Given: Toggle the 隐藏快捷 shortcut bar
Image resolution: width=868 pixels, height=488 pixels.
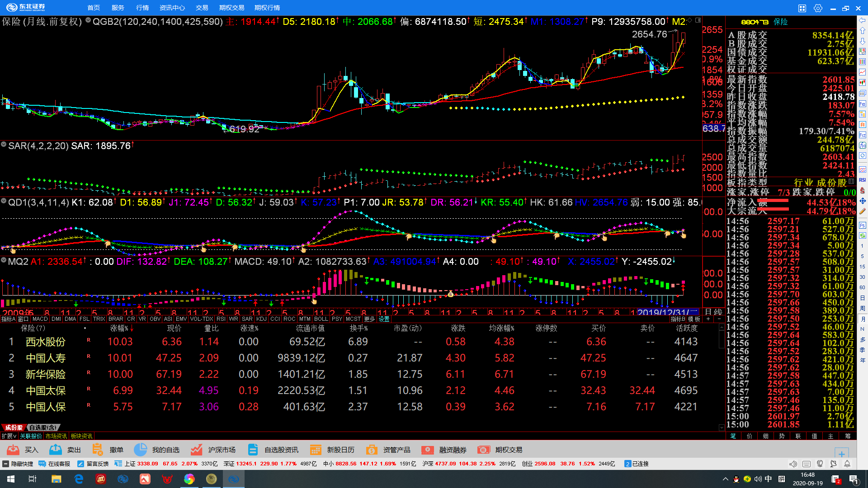Looking at the screenshot, I should (x=18, y=464).
